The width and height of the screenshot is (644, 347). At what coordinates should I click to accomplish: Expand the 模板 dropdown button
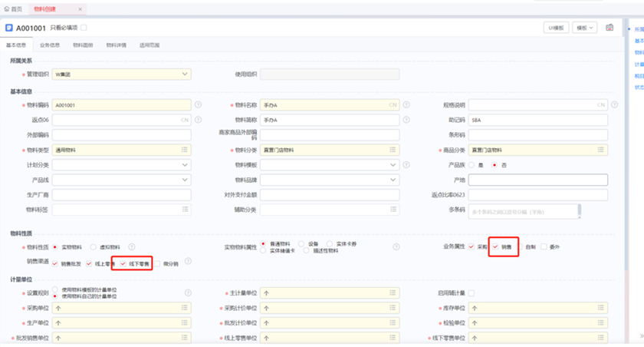click(x=586, y=28)
